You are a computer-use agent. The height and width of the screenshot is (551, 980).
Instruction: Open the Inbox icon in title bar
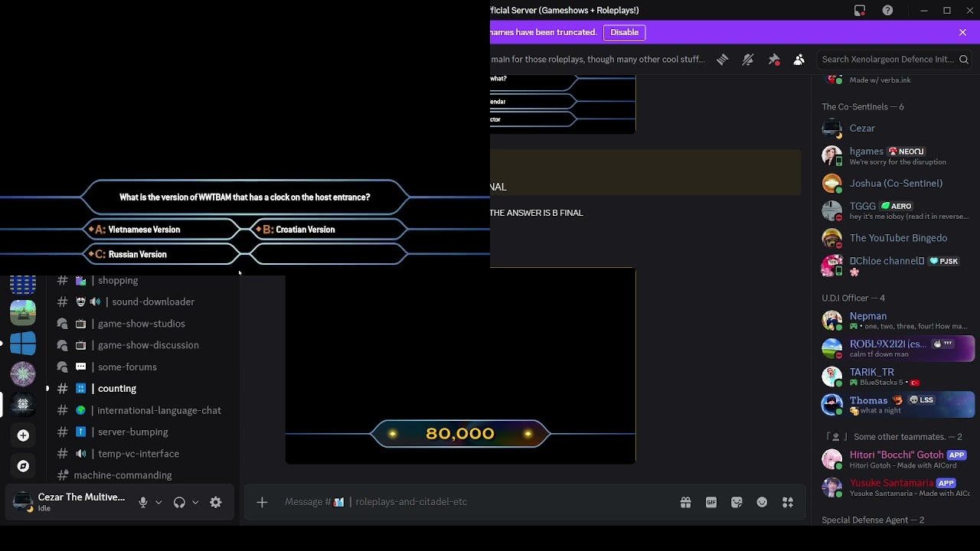(860, 11)
